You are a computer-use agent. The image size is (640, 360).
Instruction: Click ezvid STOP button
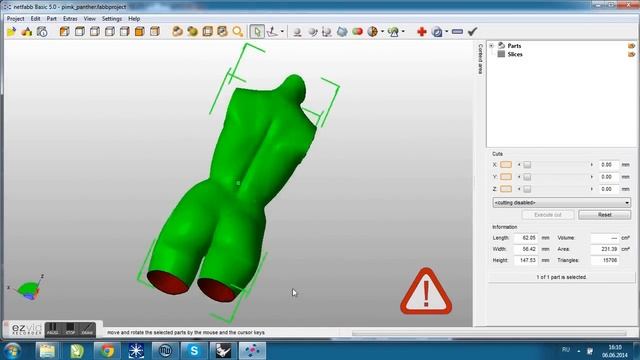coord(70,329)
